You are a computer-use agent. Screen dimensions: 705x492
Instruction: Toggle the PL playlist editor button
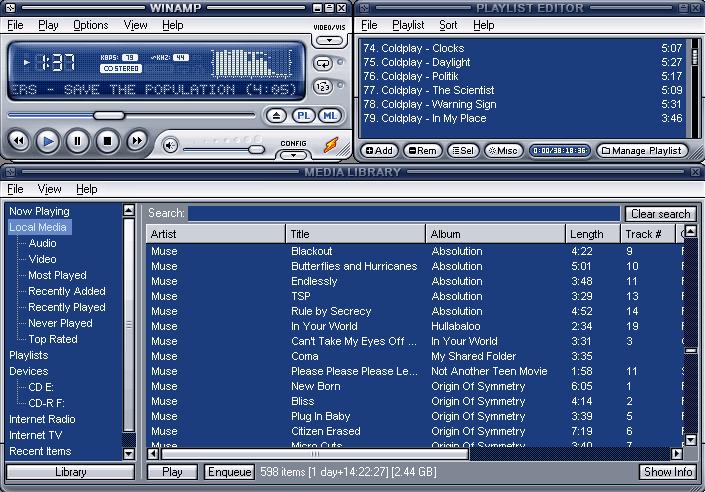[x=303, y=117]
